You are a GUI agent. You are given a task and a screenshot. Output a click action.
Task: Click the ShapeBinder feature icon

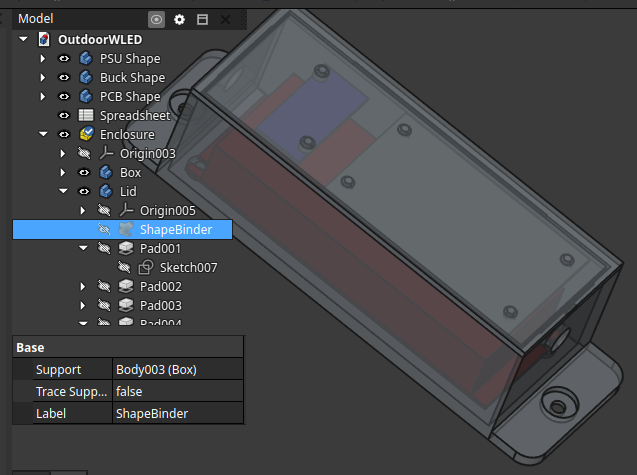pos(126,229)
